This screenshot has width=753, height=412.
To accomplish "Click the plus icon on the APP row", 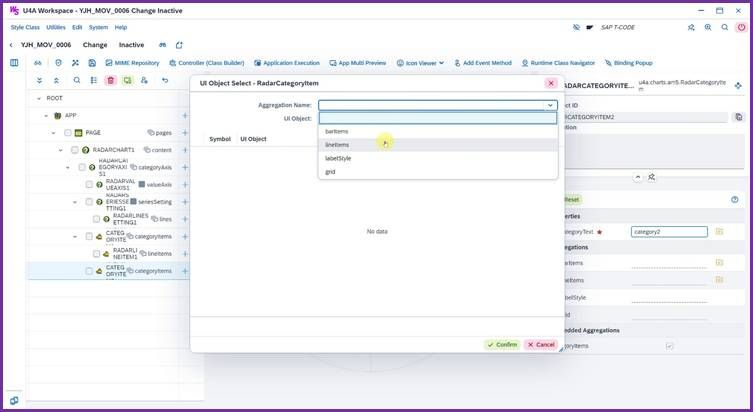I will (x=185, y=116).
